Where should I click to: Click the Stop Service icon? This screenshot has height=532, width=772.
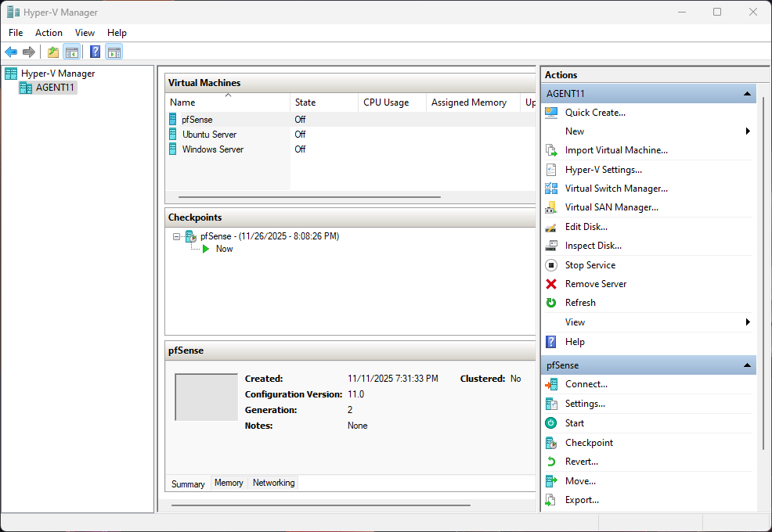pos(551,265)
